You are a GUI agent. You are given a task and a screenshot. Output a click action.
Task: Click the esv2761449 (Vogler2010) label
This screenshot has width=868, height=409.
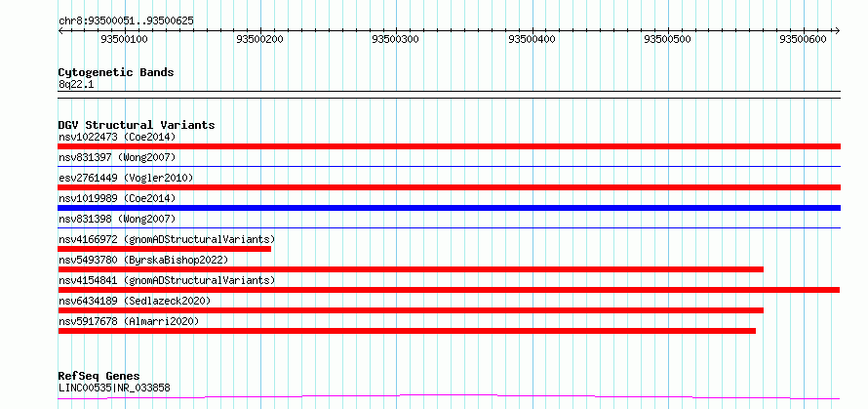(x=126, y=178)
